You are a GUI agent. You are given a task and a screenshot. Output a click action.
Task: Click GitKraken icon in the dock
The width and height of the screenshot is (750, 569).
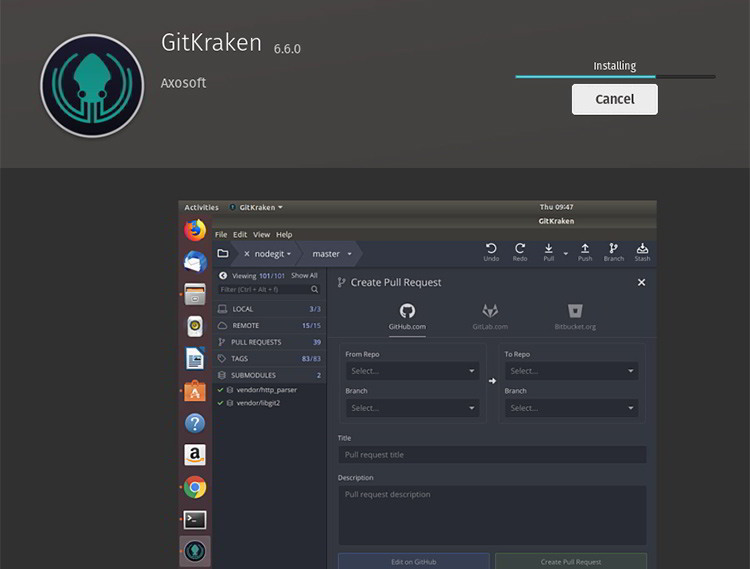click(x=195, y=551)
